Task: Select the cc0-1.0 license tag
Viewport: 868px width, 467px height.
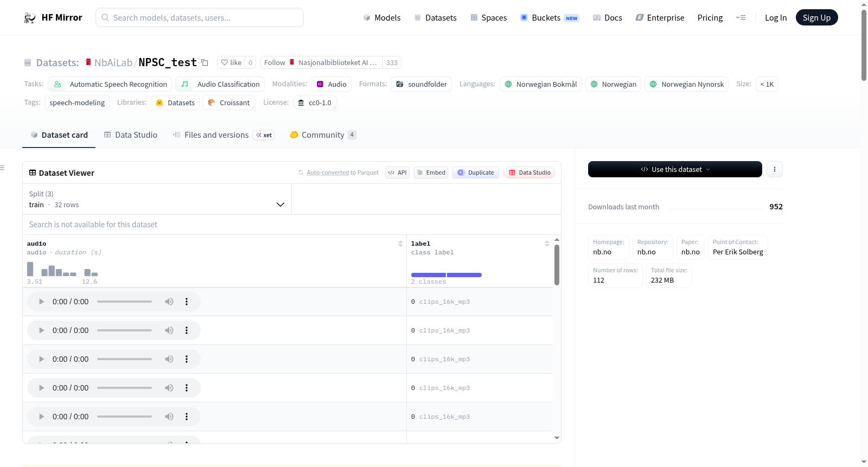Action: 315,103
